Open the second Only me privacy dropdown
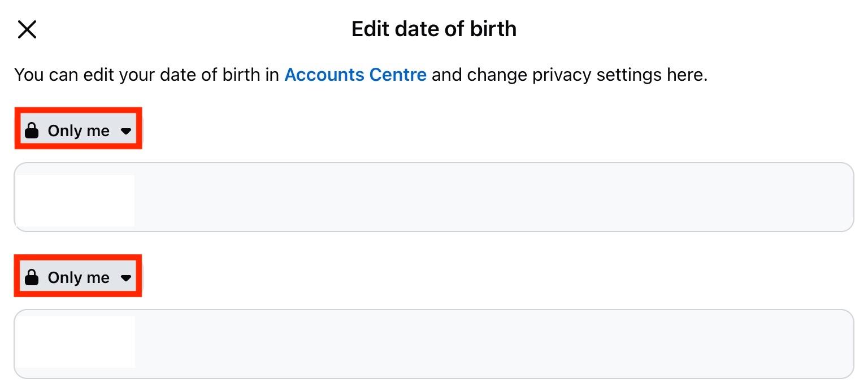This screenshot has height=392, width=868. click(78, 277)
